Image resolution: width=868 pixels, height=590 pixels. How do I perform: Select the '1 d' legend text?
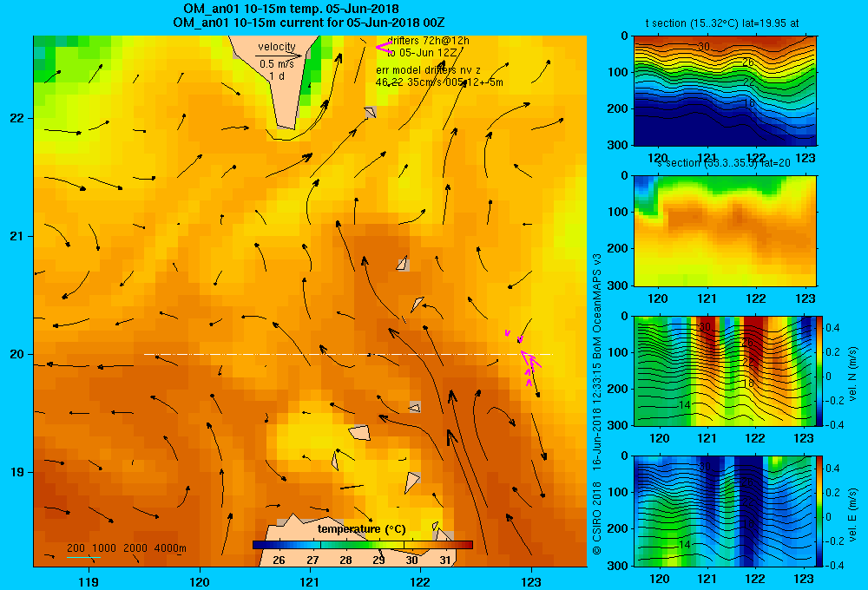click(277, 76)
